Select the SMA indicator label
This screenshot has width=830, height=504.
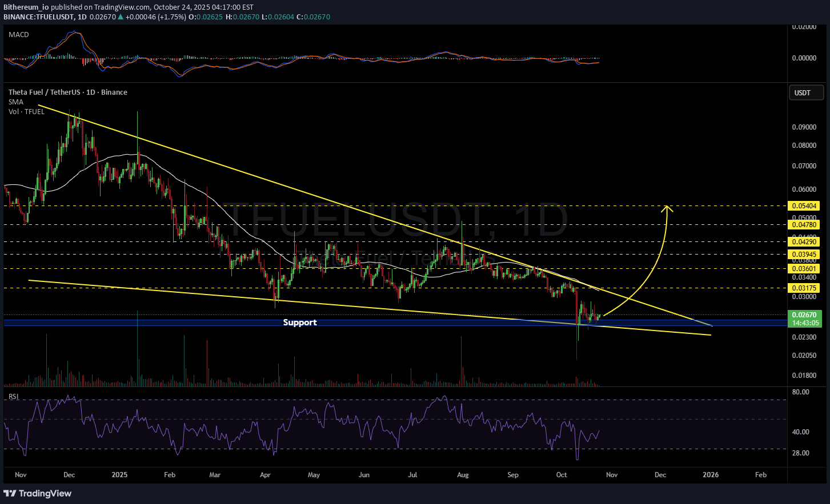16,102
